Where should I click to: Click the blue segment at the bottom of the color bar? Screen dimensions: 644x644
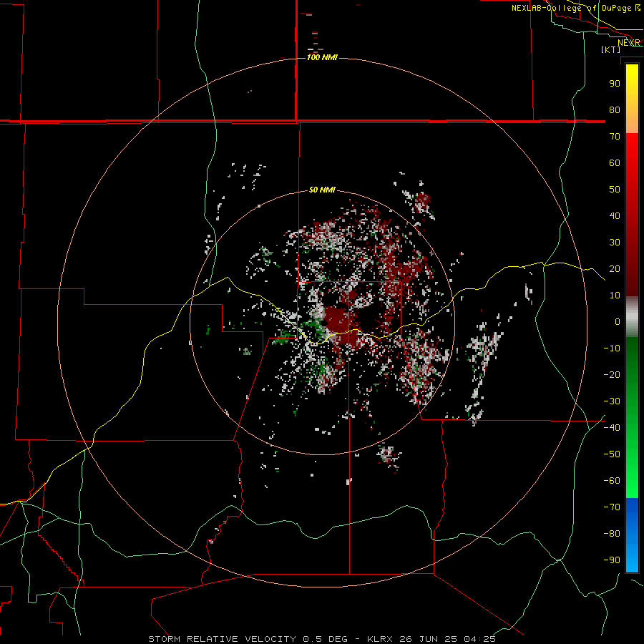(x=632, y=535)
